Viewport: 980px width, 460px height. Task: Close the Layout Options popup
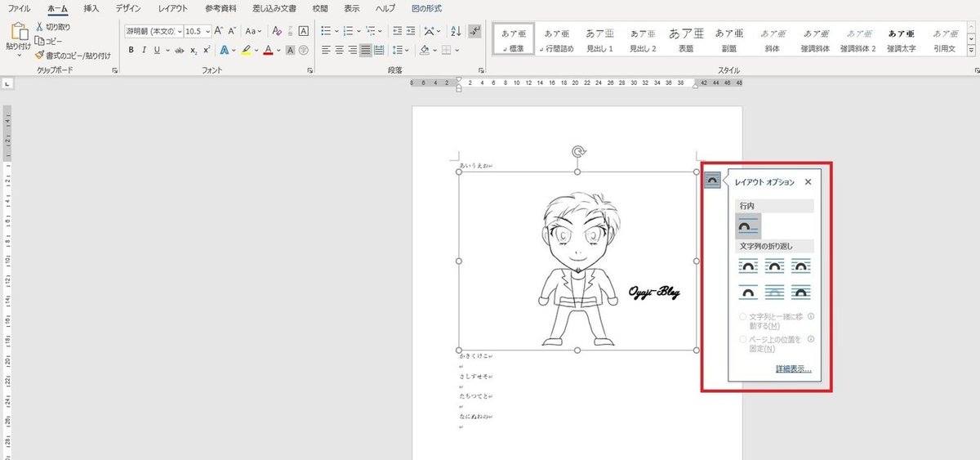pyautogui.click(x=808, y=182)
